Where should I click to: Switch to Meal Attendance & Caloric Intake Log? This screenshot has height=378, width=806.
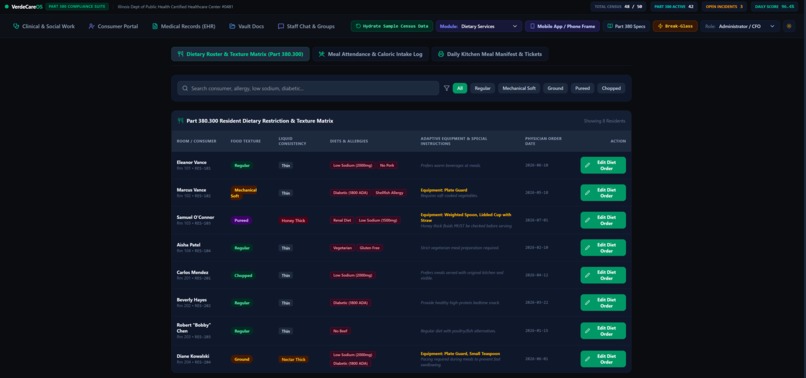[370, 54]
